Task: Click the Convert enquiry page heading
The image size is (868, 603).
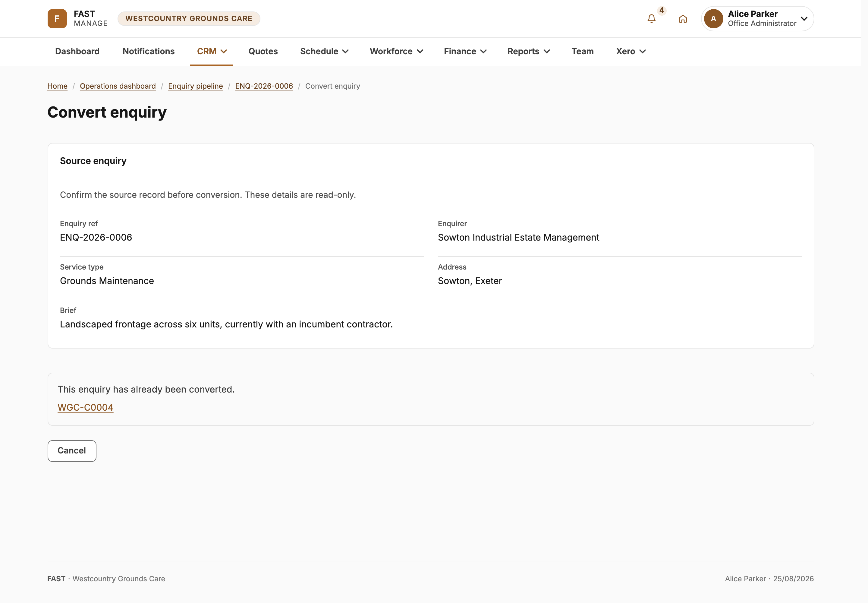Action: (x=107, y=112)
